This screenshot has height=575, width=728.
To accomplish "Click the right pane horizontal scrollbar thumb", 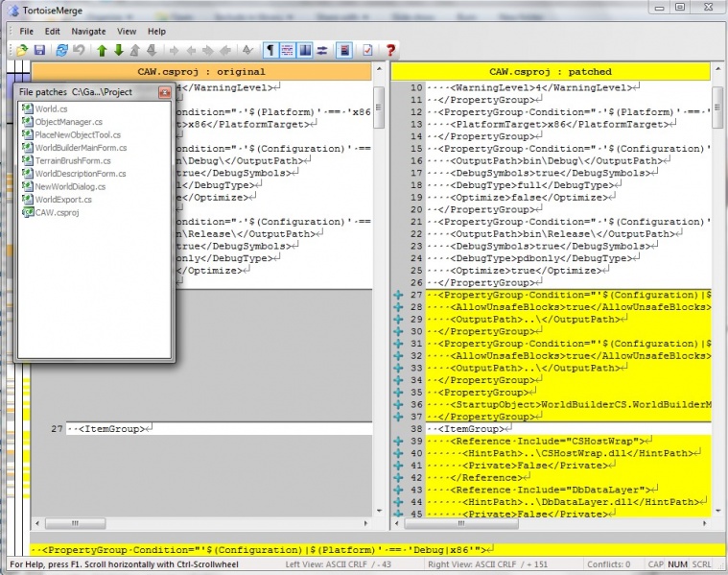I will pos(461,523).
